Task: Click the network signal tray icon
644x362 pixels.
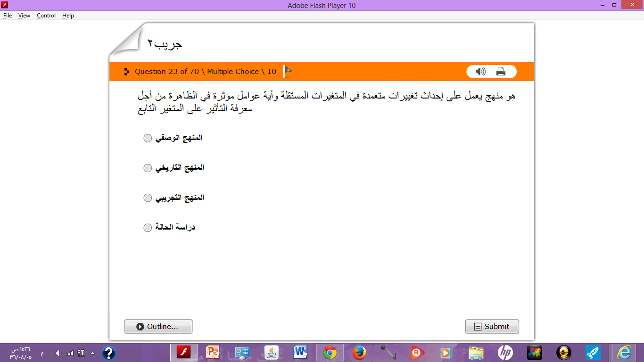Action: click(x=70, y=353)
